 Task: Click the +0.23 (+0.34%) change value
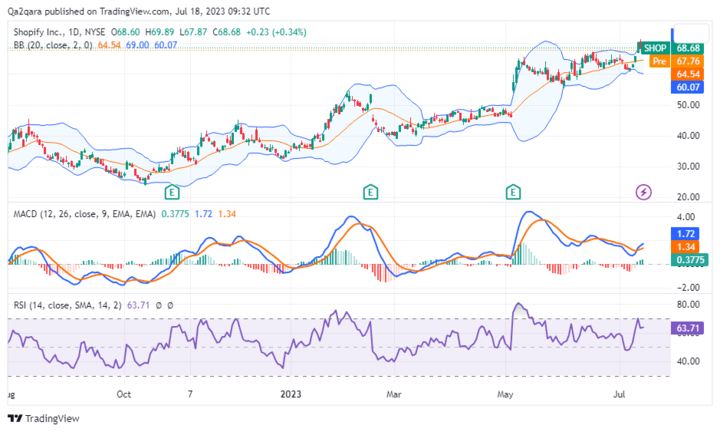click(x=276, y=32)
